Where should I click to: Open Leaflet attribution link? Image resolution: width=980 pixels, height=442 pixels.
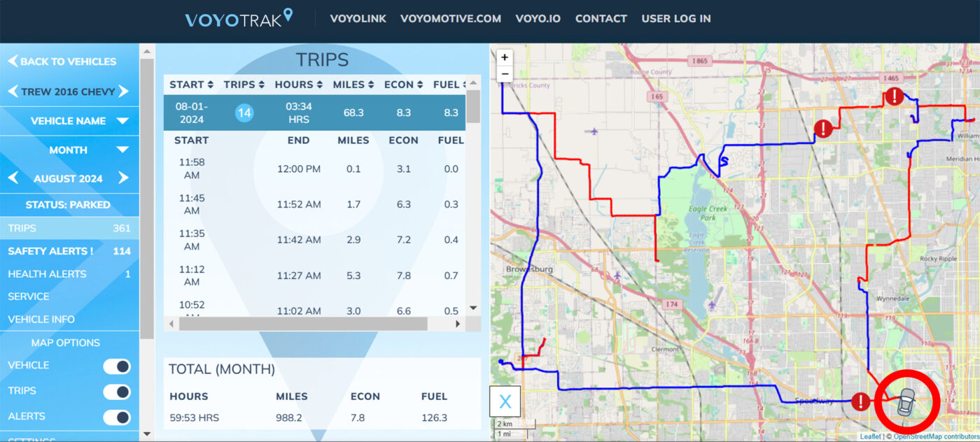coord(870,437)
